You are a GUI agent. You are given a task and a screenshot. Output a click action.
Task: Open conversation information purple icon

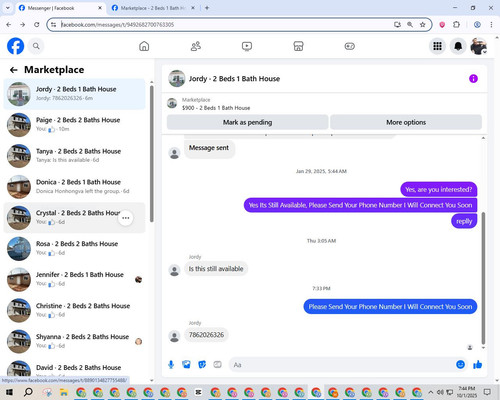point(473,79)
